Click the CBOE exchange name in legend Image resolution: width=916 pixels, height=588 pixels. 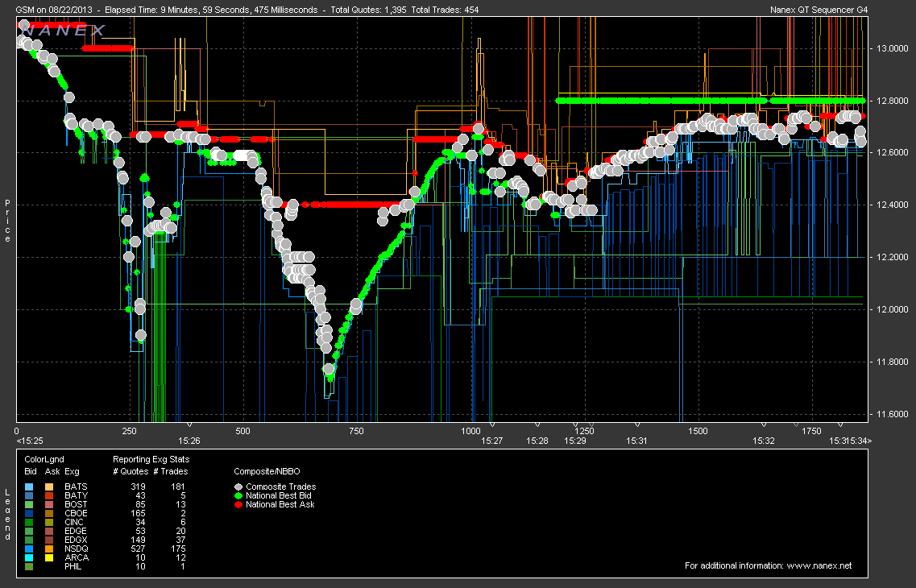76,513
